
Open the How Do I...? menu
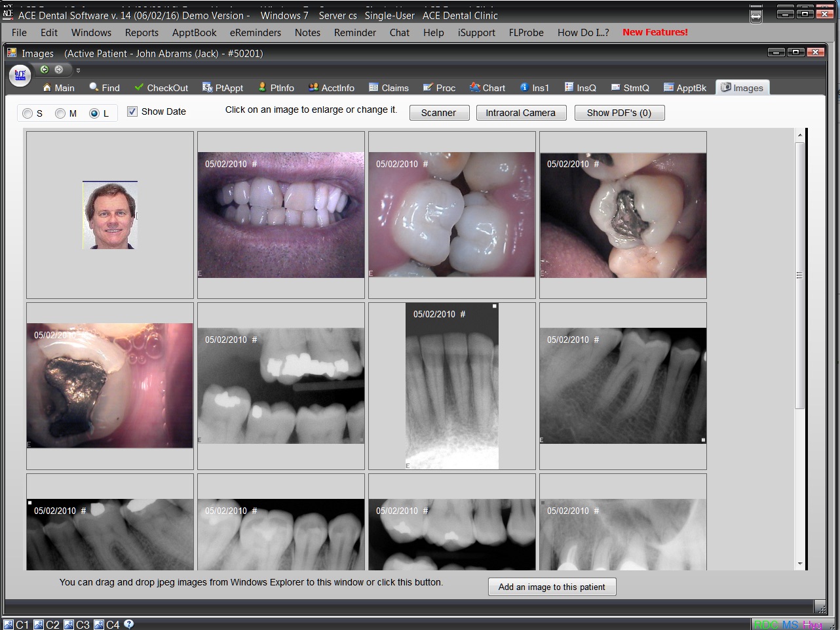[583, 32]
